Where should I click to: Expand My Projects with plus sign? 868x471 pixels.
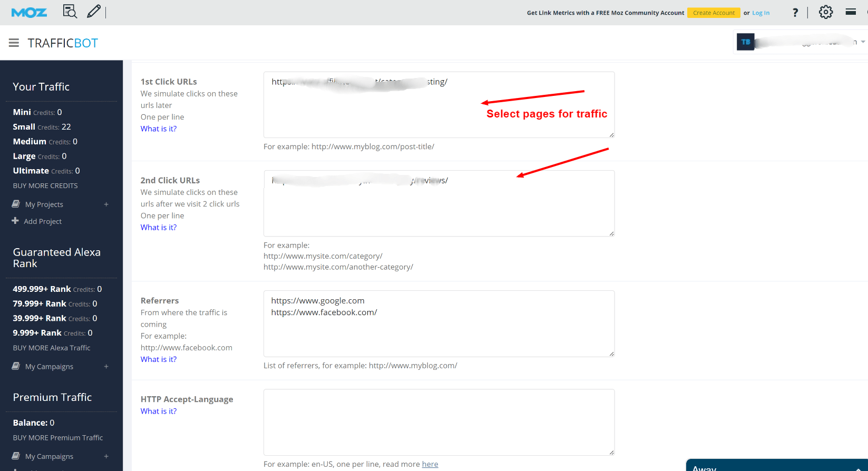[106, 204]
